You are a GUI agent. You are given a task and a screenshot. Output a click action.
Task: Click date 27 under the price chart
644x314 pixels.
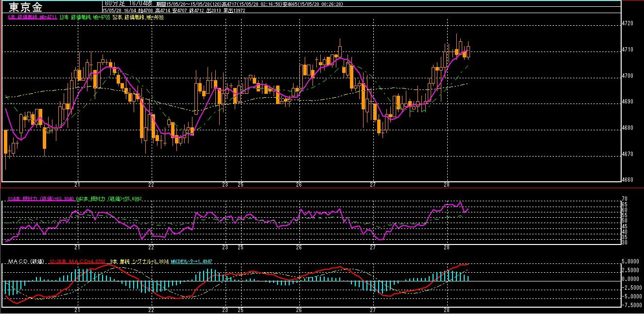pos(373,185)
